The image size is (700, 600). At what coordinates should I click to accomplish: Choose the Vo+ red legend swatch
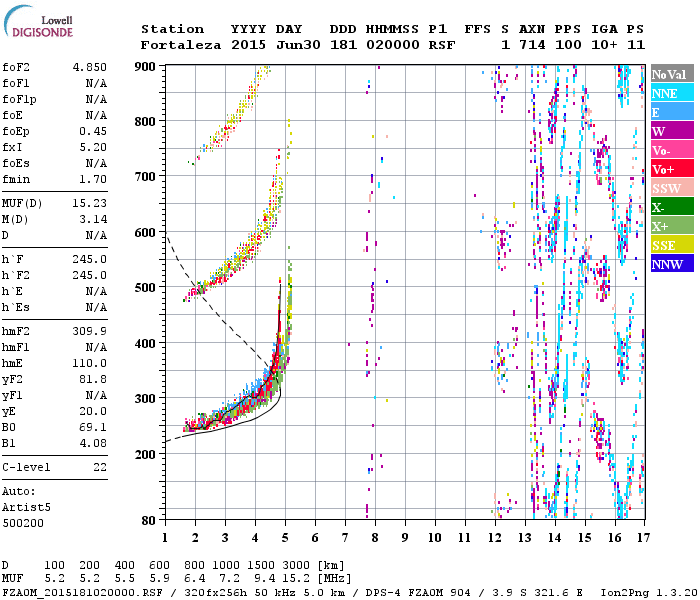tap(671, 169)
